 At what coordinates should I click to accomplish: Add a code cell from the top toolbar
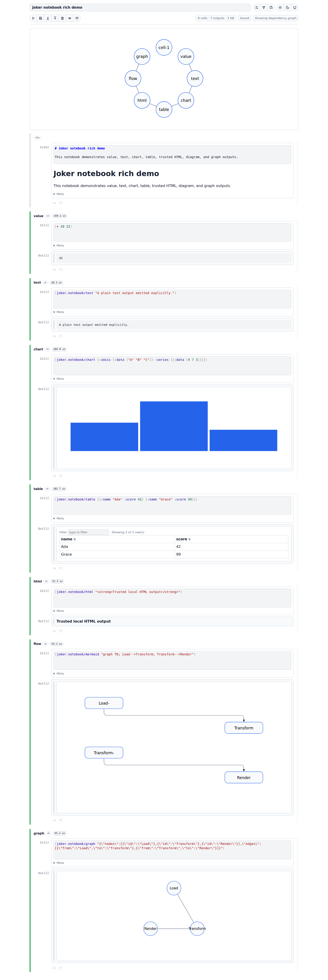pos(70,18)
